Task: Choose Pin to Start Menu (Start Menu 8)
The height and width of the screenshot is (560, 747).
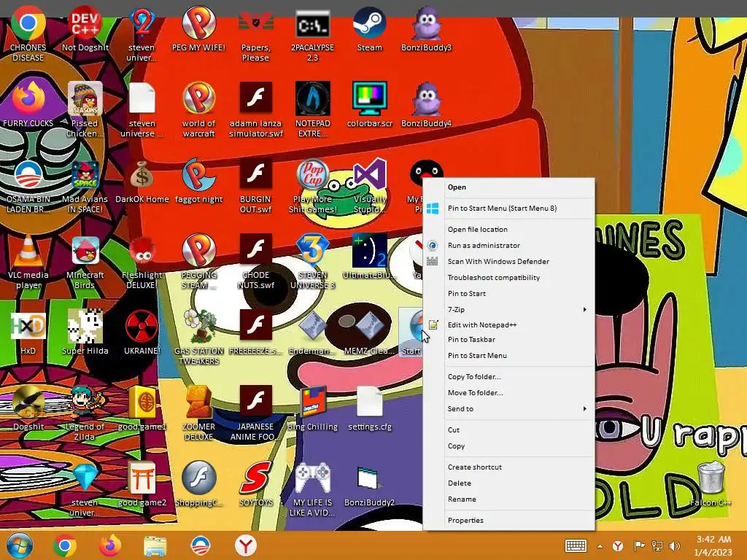Action: 508,208
